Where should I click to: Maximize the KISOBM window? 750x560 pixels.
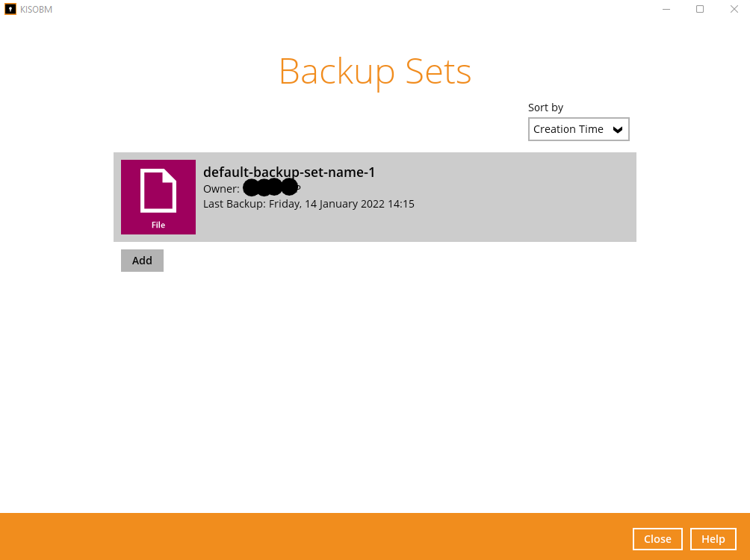[700, 9]
